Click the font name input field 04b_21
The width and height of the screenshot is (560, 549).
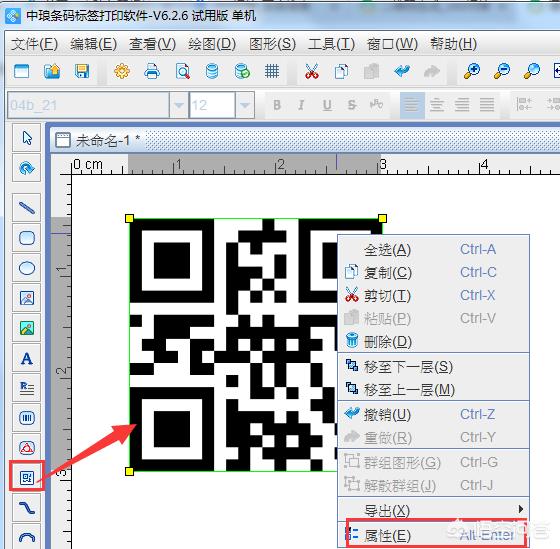[x=88, y=105]
